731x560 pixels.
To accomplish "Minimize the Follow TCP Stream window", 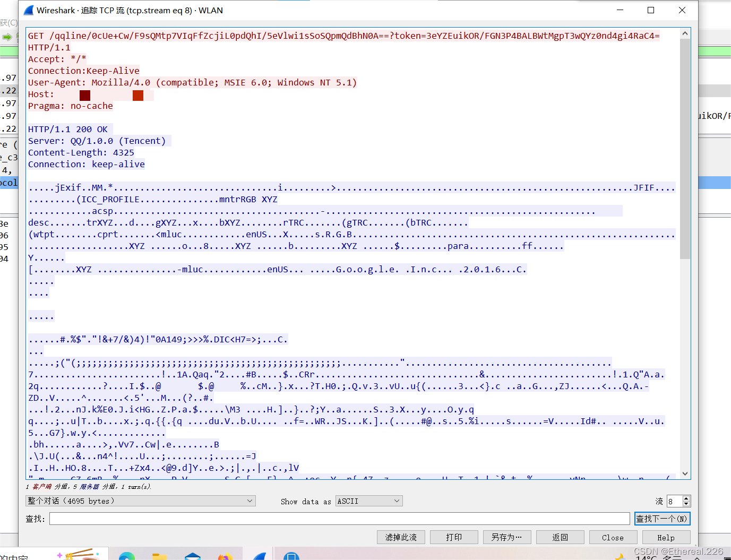I will [x=620, y=10].
